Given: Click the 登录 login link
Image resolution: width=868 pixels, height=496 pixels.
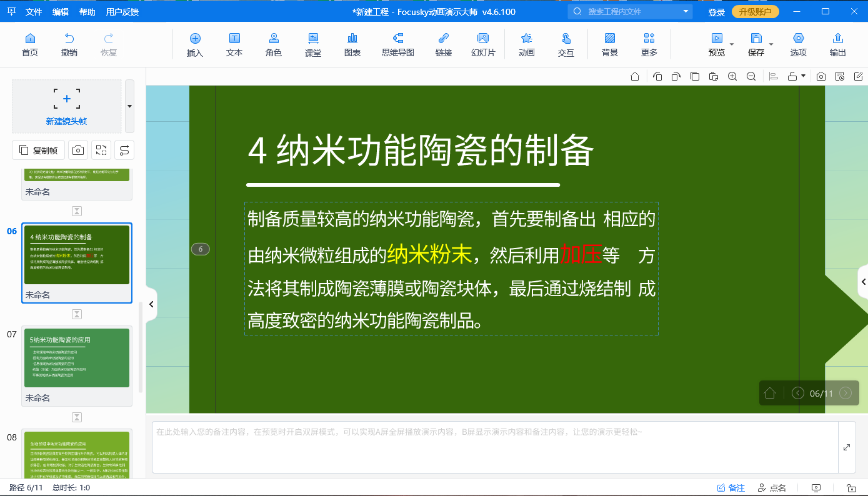Looking at the screenshot, I should [717, 12].
